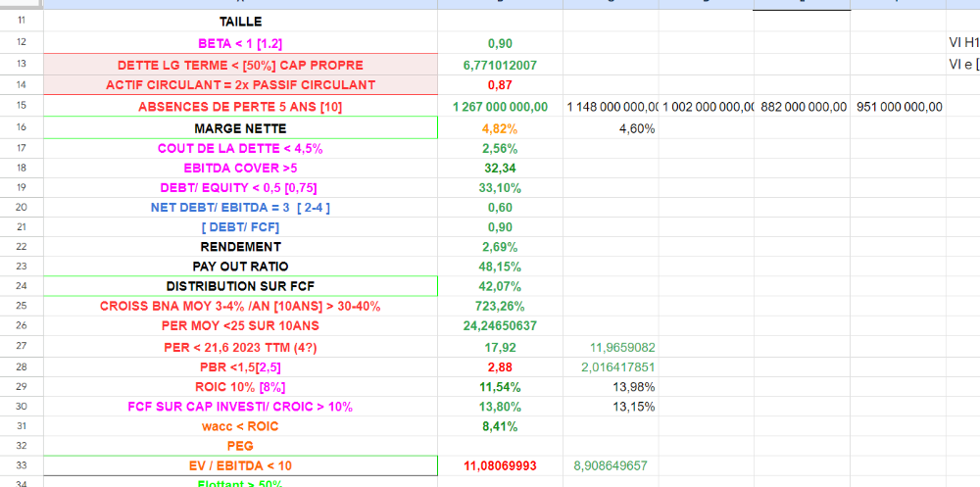The width and height of the screenshot is (980, 487).
Task: Click the 882 000 000,00 value cell
Action: tap(803, 107)
